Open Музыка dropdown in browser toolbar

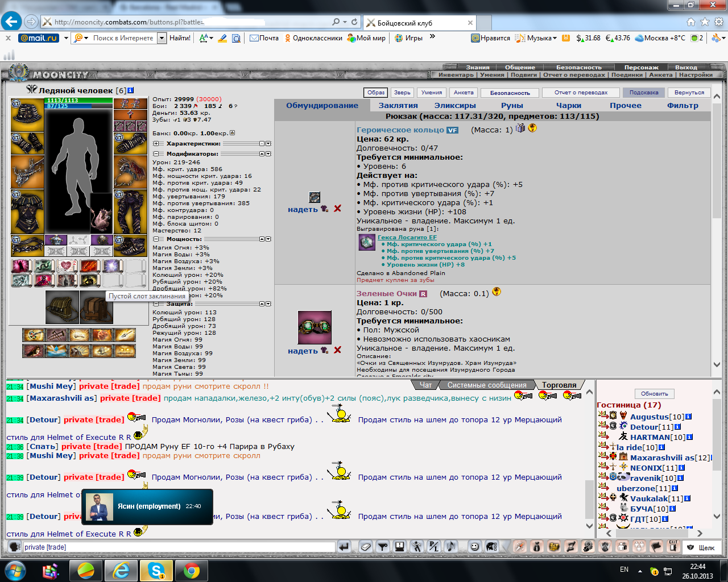(555, 38)
